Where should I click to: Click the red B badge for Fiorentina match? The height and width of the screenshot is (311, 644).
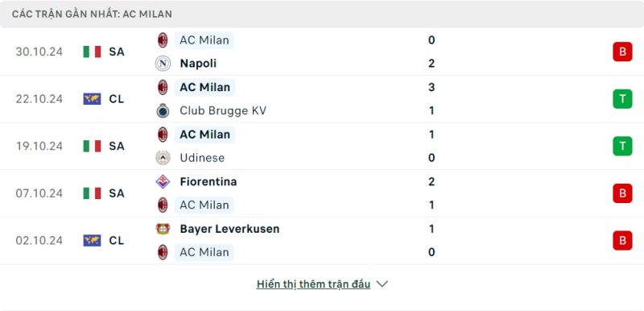pos(622,193)
